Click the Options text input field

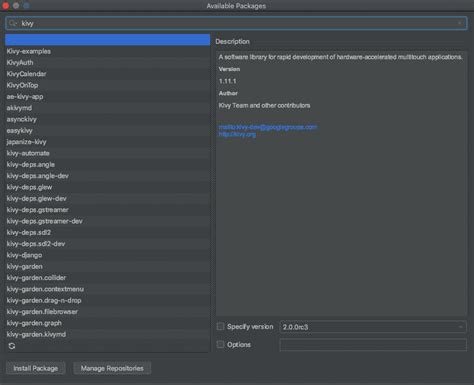pos(373,345)
